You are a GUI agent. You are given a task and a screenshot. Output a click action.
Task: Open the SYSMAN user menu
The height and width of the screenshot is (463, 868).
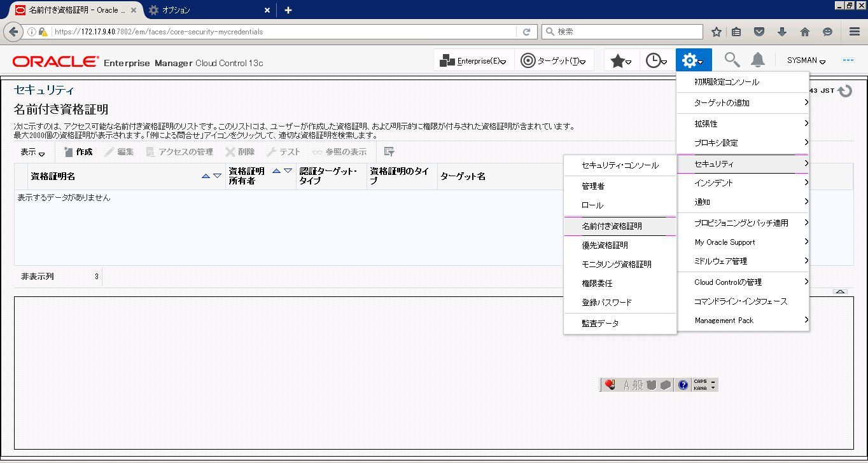click(806, 60)
